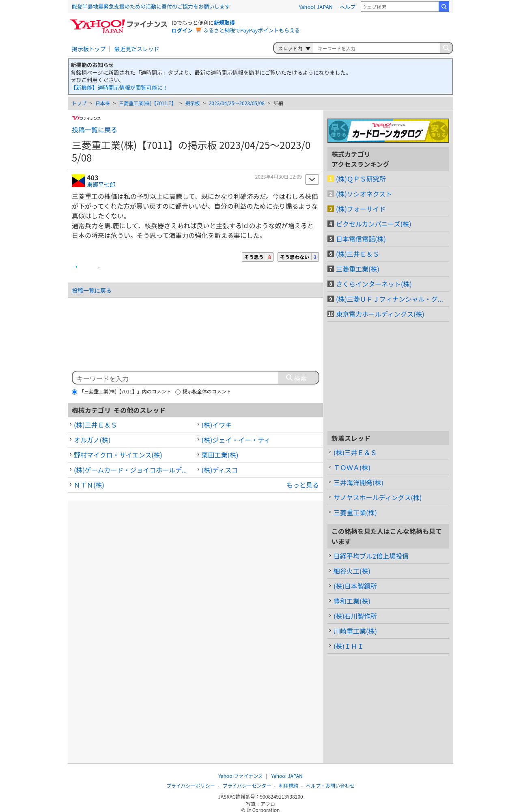Click 投稿一覧に戻る above the thread title
Image resolution: width=521 pixels, height=812 pixels.
tap(94, 130)
